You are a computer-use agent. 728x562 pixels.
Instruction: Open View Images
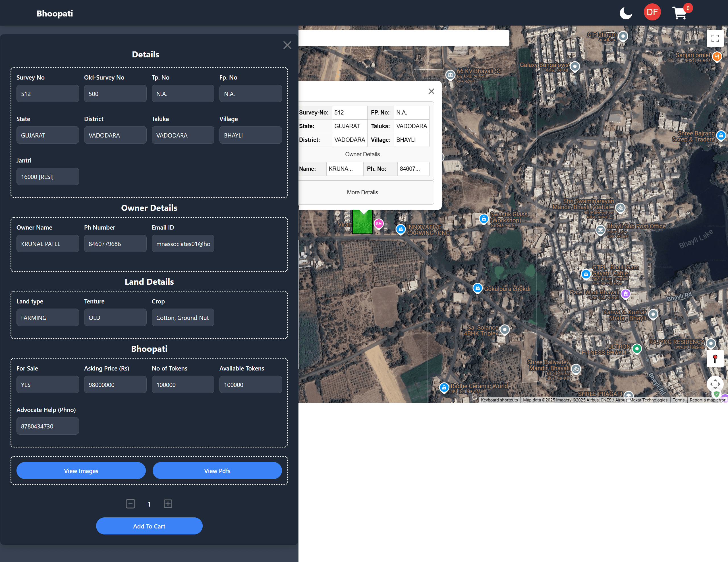pyautogui.click(x=80, y=471)
